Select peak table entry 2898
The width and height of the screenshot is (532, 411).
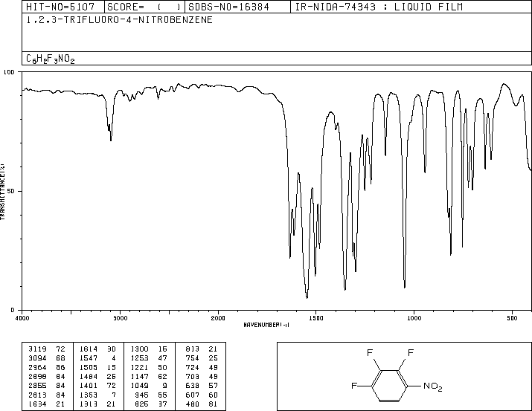click(37, 376)
